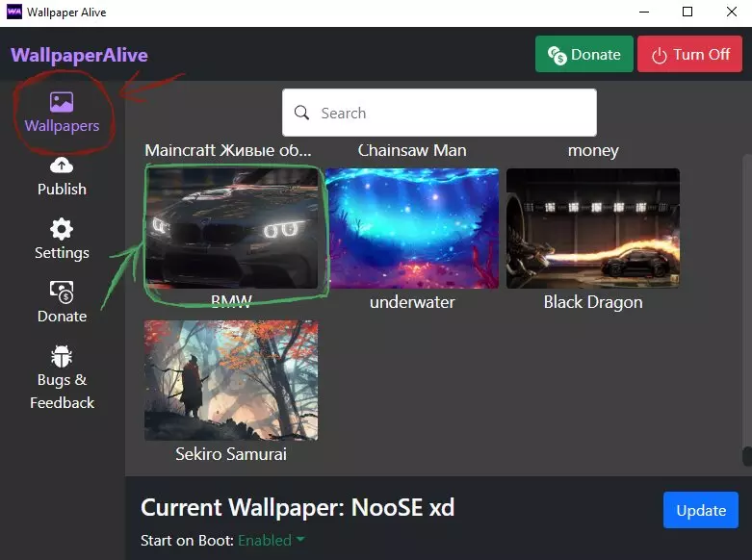
Task: Click the 'Black Dragon' caption text
Action: click(x=593, y=302)
